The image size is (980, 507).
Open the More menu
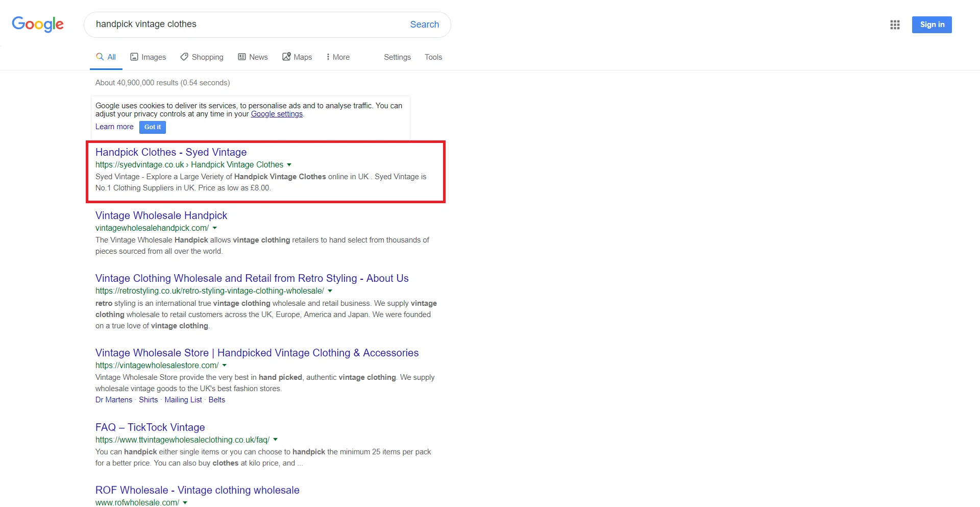click(x=338, y=57)
